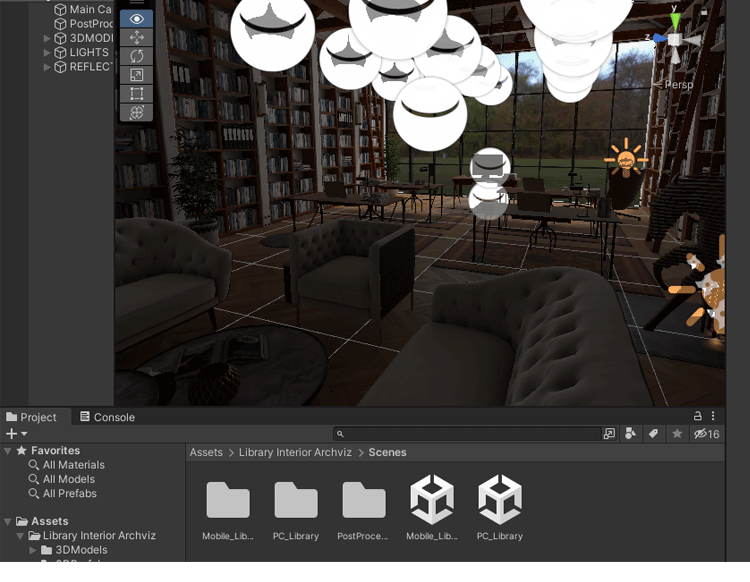Toggle the Project panel lock

tap(697, 416)
